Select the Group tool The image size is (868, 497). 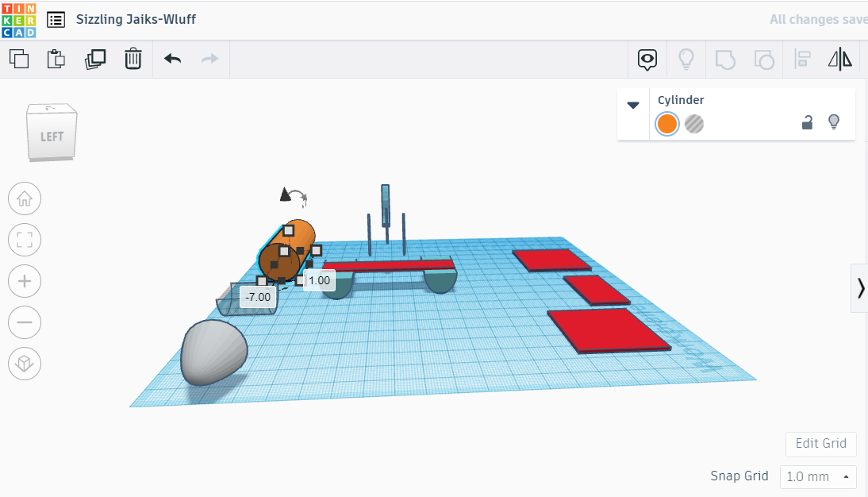click(724, 59)
